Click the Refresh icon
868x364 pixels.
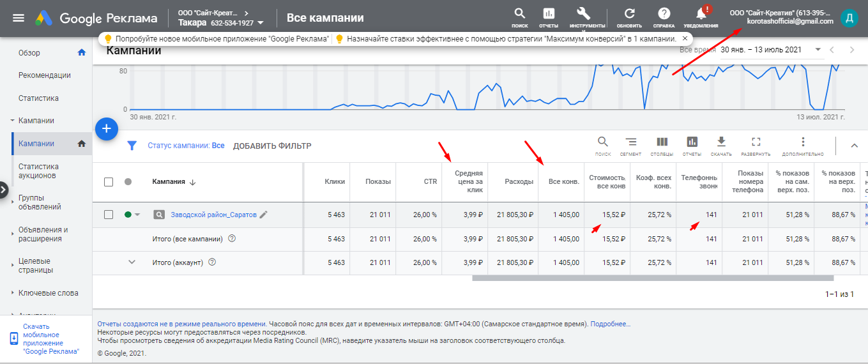click(629, 14)
